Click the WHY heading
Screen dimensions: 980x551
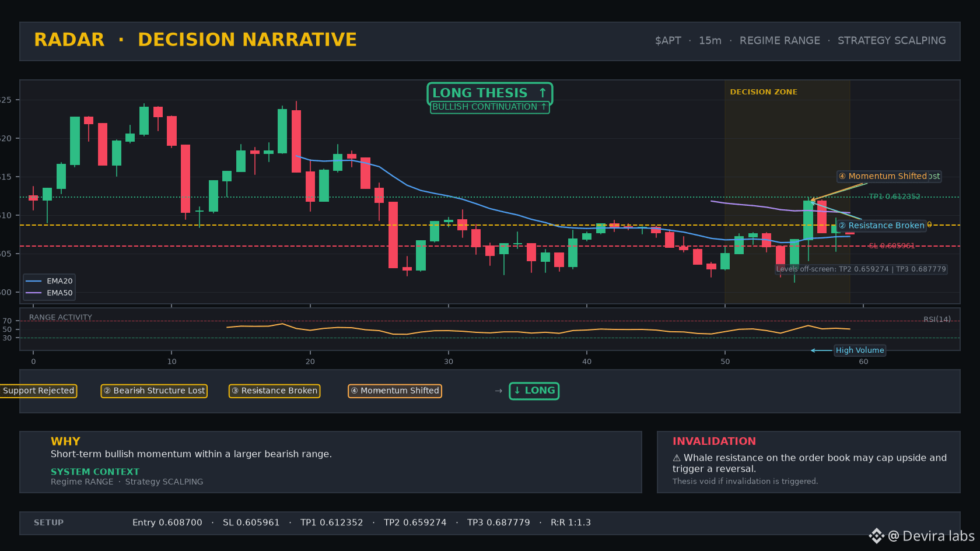point(65,441)
